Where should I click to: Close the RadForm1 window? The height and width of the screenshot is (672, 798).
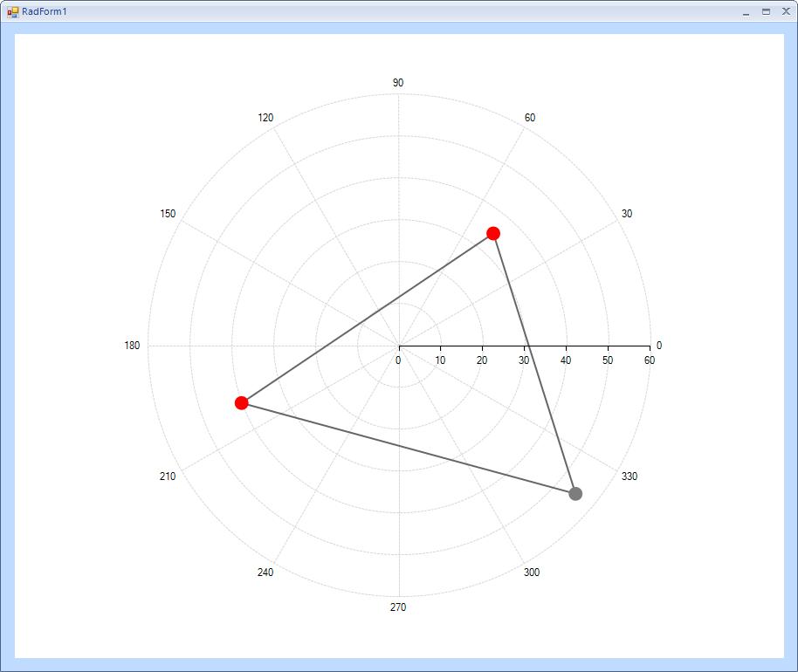(x=786, y=11)
